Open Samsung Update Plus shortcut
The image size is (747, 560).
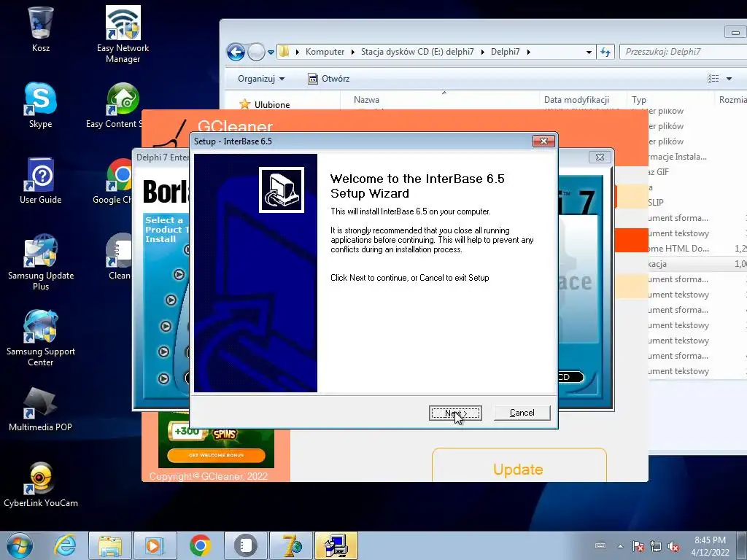[41, 262]
